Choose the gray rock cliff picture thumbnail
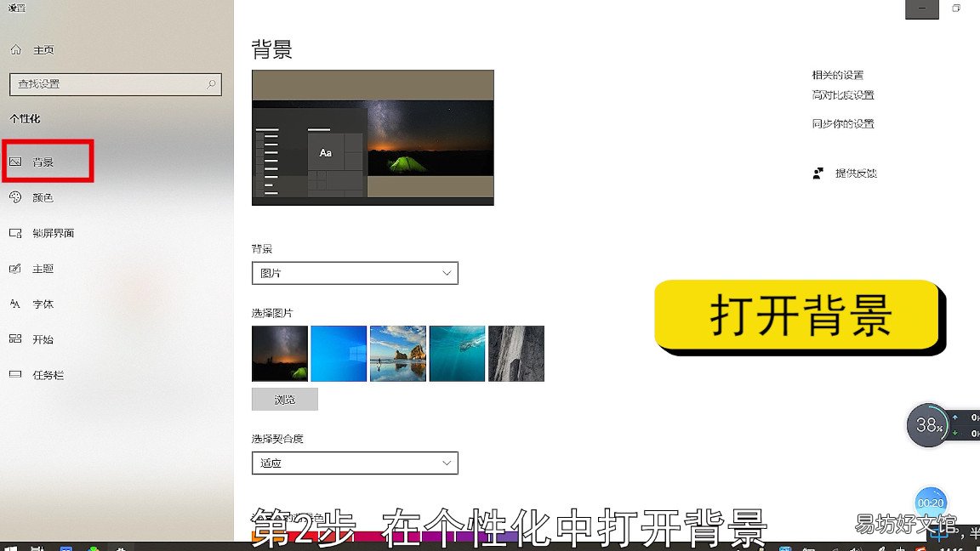The width and height of the screenshot is (980, 551). pyautogui.click(x=516, y=354)
